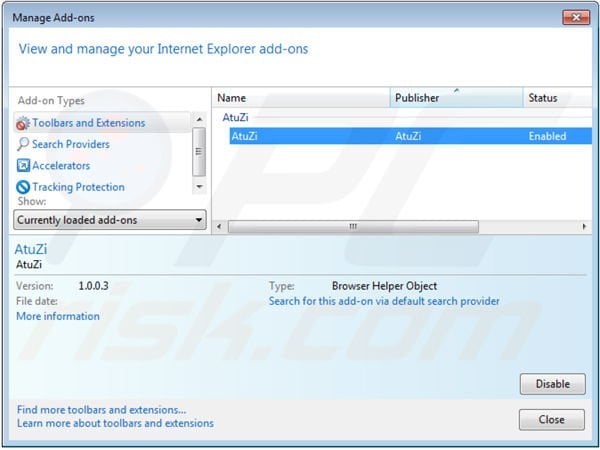Click the Accelerators arrow icon

coord(23,166)
